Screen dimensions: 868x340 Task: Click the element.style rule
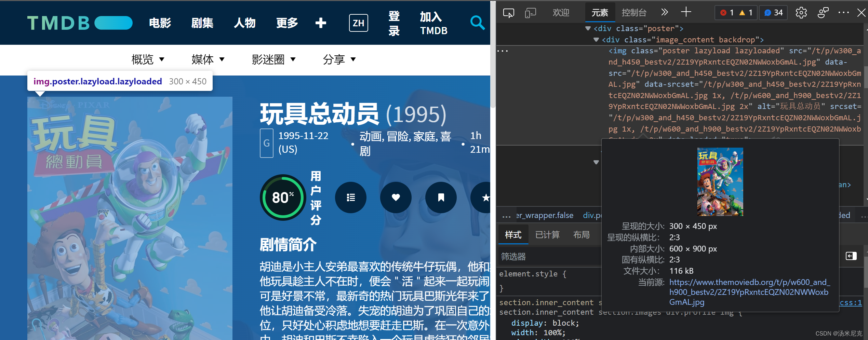(x=533, y=274)
